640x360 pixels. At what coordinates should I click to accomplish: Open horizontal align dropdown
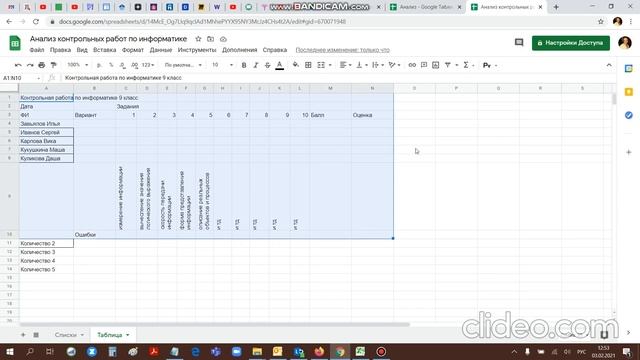(x=345, y=65)
